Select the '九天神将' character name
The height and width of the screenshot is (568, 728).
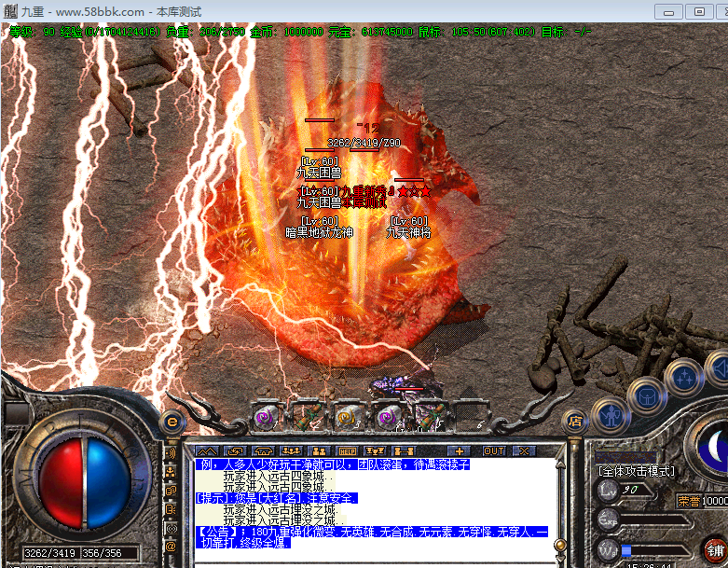click(x=408, y=231)
